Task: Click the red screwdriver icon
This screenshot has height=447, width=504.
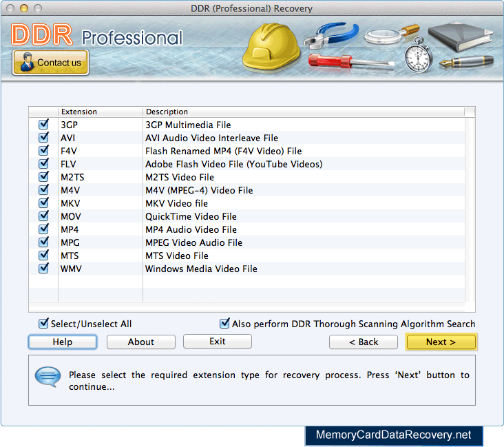Action: pyautogui.click(x=350, y=62)
